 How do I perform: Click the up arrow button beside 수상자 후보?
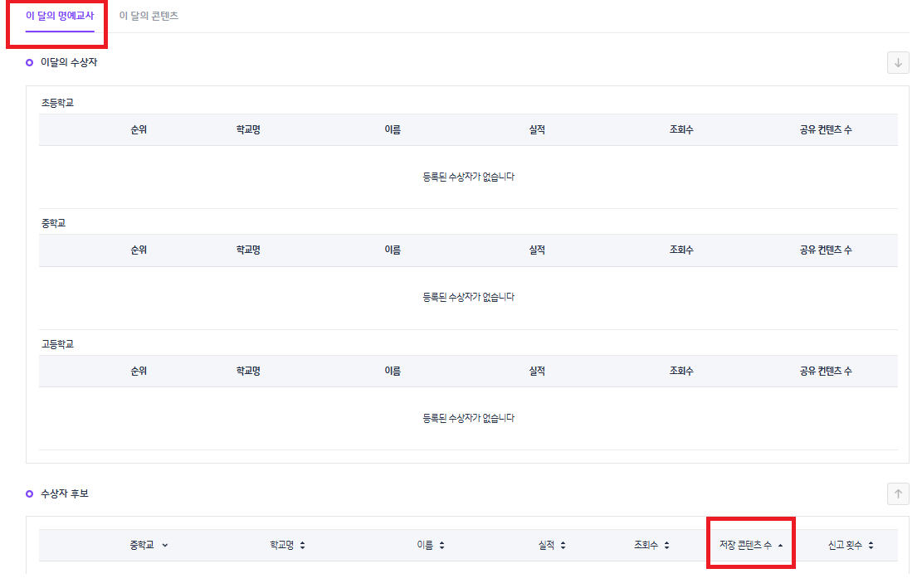tap(898, 493)
